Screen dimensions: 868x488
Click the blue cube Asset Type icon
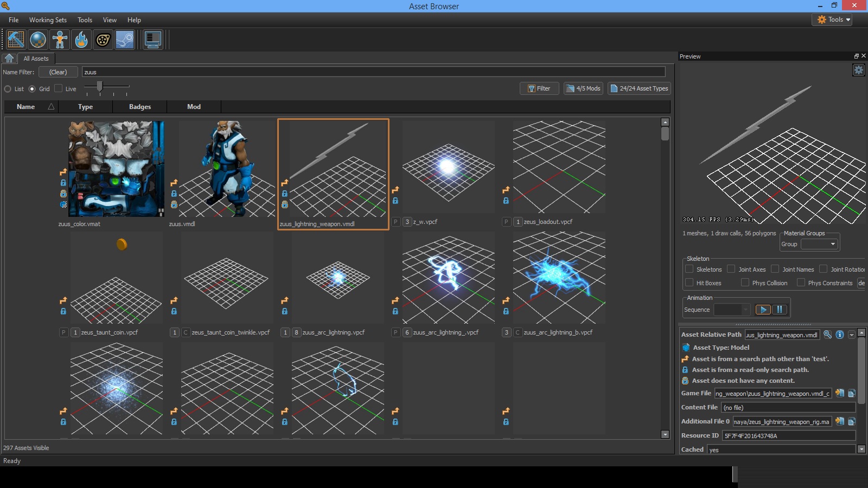(x=686, y=348)
